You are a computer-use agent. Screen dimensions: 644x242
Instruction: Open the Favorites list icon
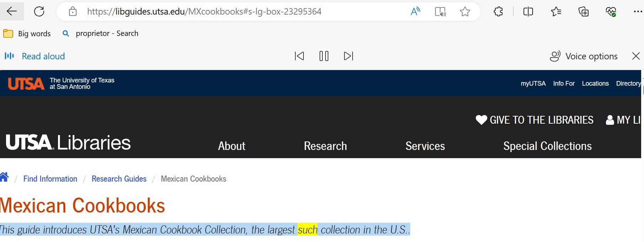pos(556,11)
